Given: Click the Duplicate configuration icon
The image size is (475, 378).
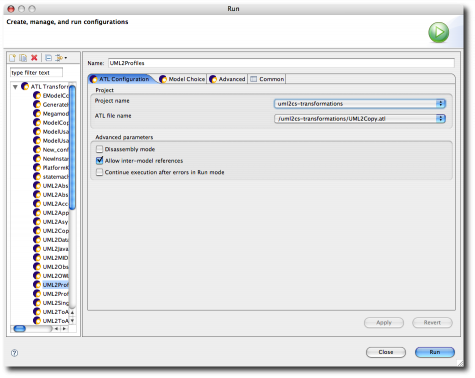Looking at the screenshot, I should (x=23, y=58).
